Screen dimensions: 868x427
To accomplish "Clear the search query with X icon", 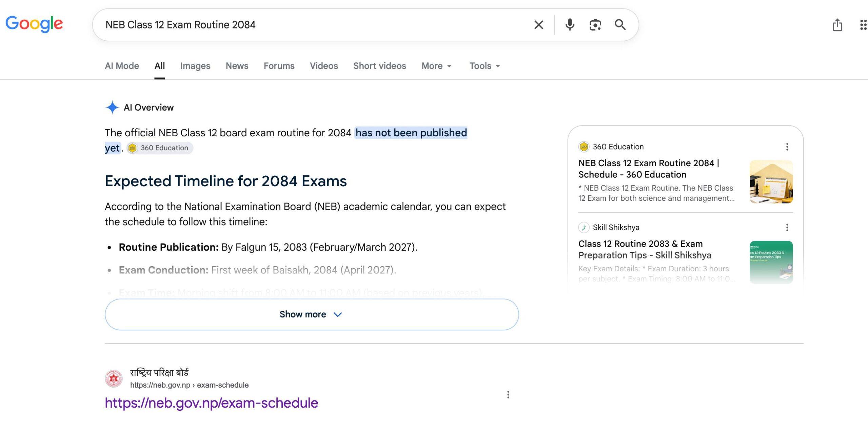I will pos(539,25).
